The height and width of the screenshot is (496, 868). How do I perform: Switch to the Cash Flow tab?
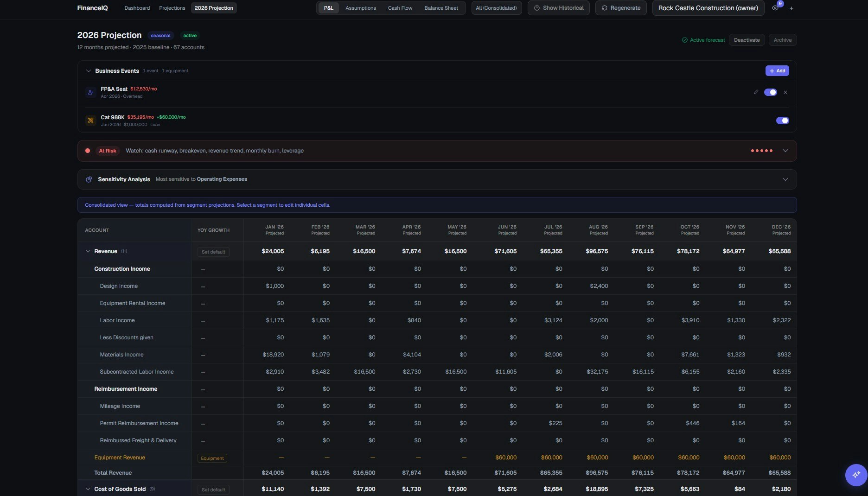tap(400, 8)
